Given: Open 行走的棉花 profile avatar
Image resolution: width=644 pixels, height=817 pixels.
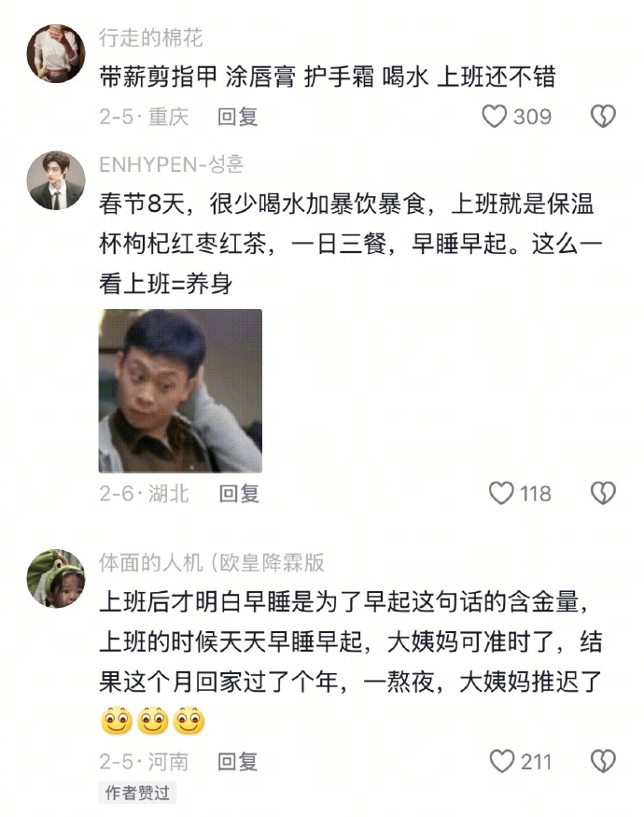Looking at the screenshot, I should [x=56, y=53].
